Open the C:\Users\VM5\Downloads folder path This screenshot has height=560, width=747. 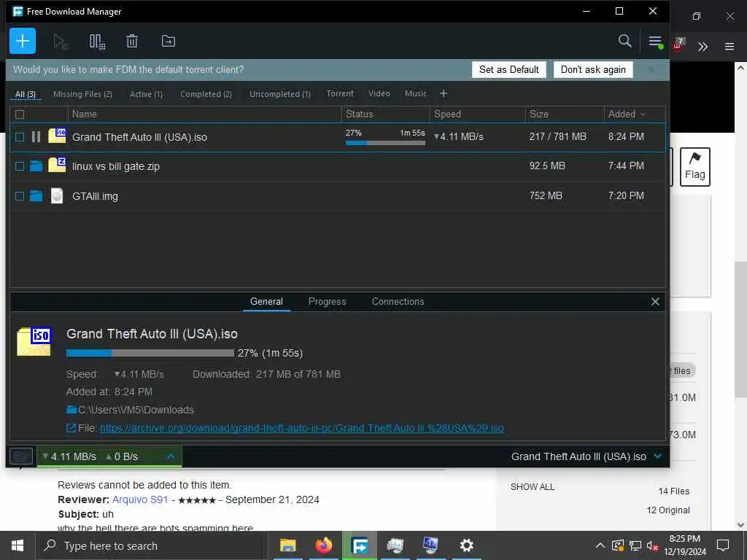click(x=136, y=410)
